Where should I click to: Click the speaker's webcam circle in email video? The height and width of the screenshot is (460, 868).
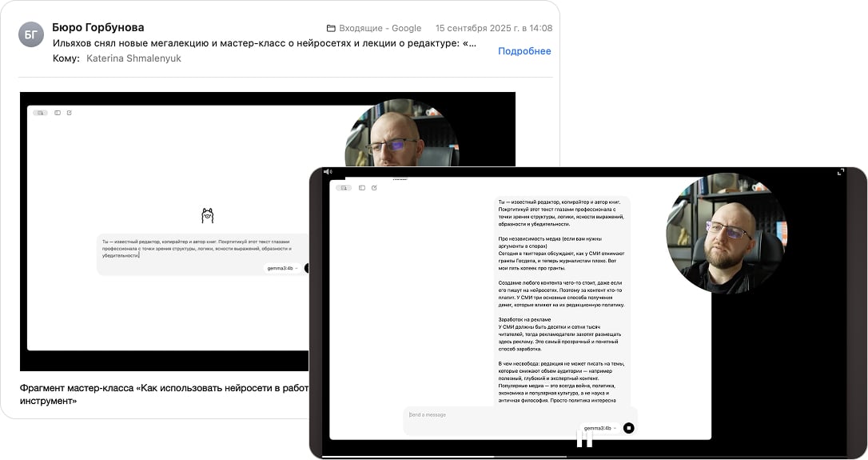tap(403, 133)
